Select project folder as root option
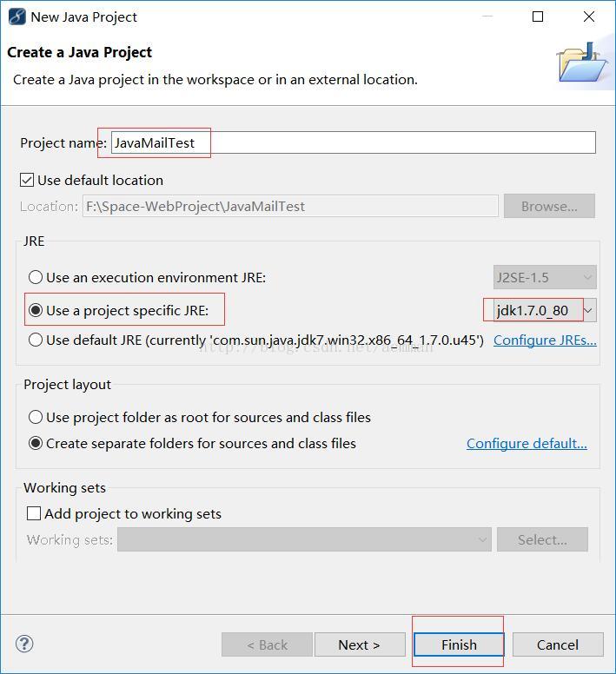616x674 pixels. pyautogui.click(x=36, y=417)
